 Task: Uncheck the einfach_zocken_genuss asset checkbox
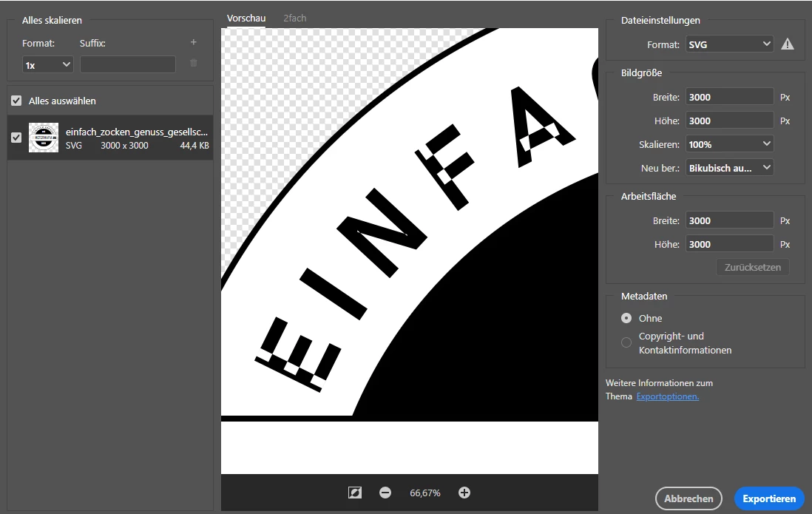16,138
